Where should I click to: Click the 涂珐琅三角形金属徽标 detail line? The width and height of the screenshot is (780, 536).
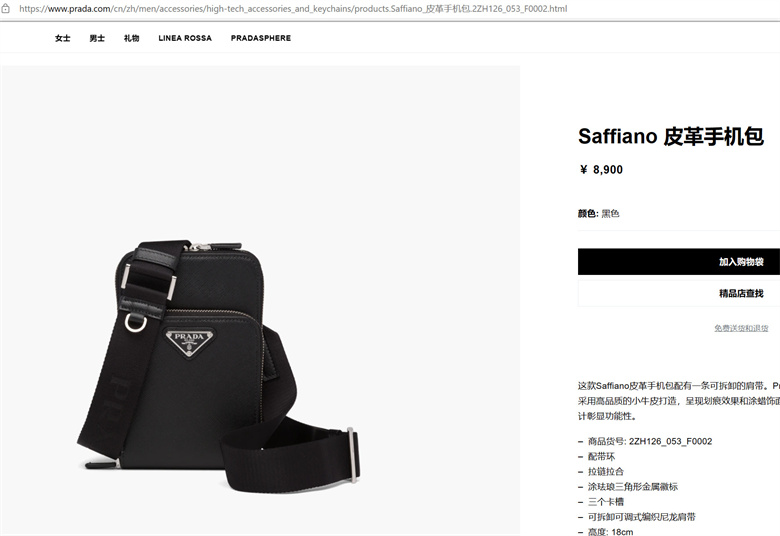[x=633, y=487]
